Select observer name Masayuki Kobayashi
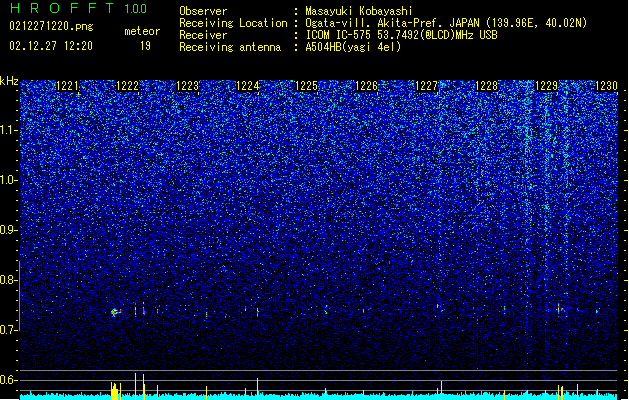Image resolution: width=629 pixels, height=400 pixels. click(x=359, y=11)
